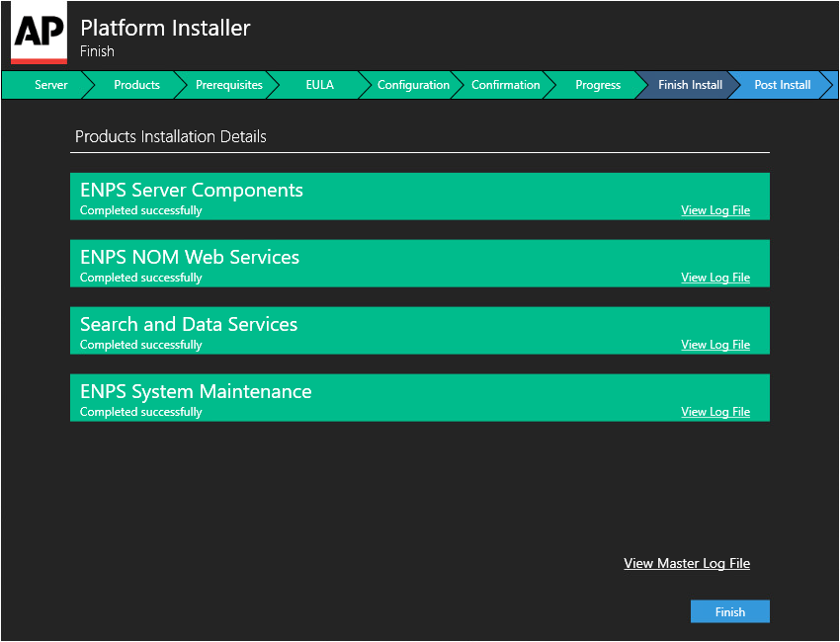Image resolution: width=840 pixels, height=642 pixels.
Task: Click the Finish button
Action: (729, 611)
